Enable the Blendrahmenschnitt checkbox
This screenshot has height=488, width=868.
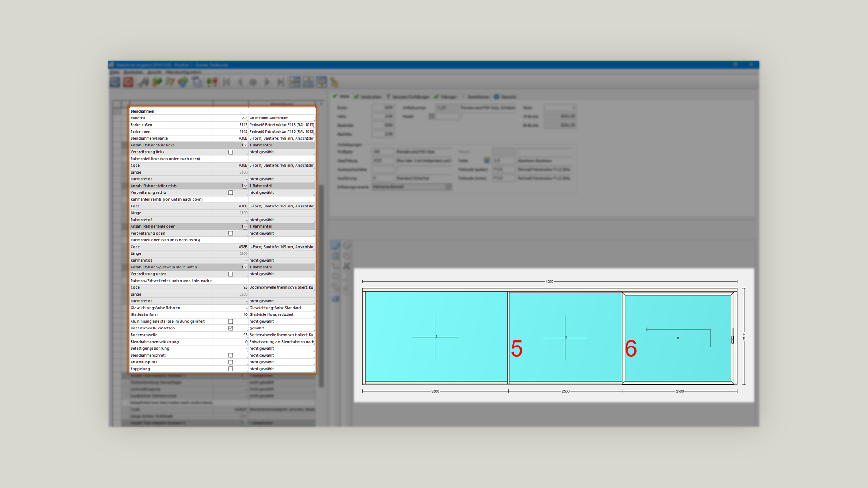coord(231,356)
